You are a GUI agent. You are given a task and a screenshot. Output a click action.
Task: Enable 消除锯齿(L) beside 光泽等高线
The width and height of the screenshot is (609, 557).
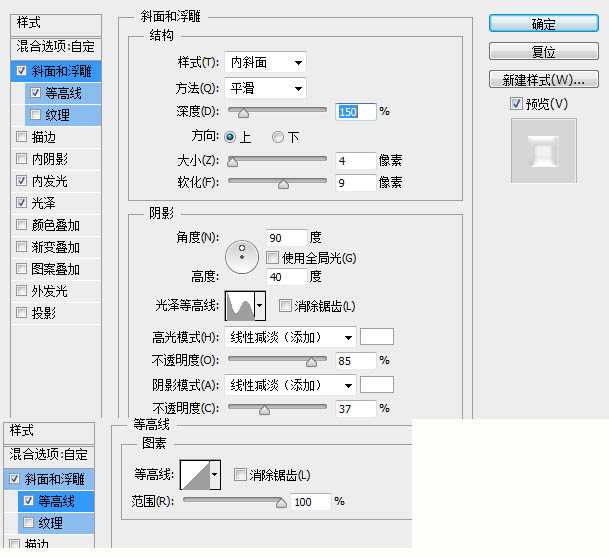[x=285, y=306]
